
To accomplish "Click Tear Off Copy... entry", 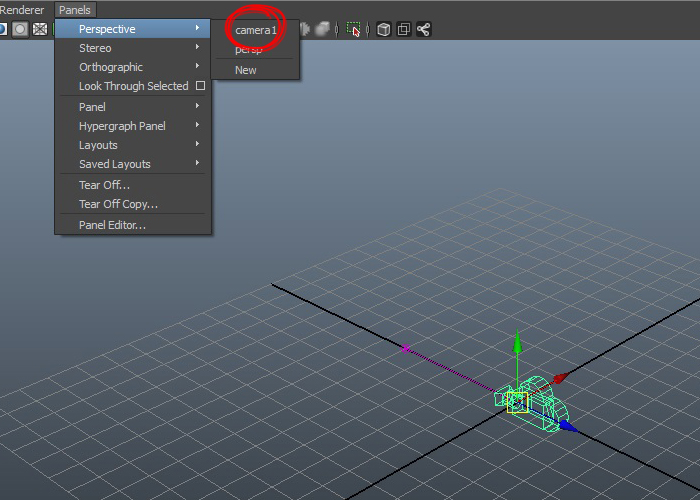I will (133, 204).
